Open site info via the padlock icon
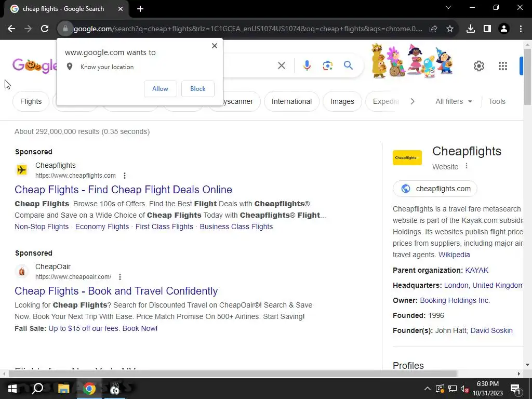Viewport: 532px width, 399px height. (x=65, y=29)
